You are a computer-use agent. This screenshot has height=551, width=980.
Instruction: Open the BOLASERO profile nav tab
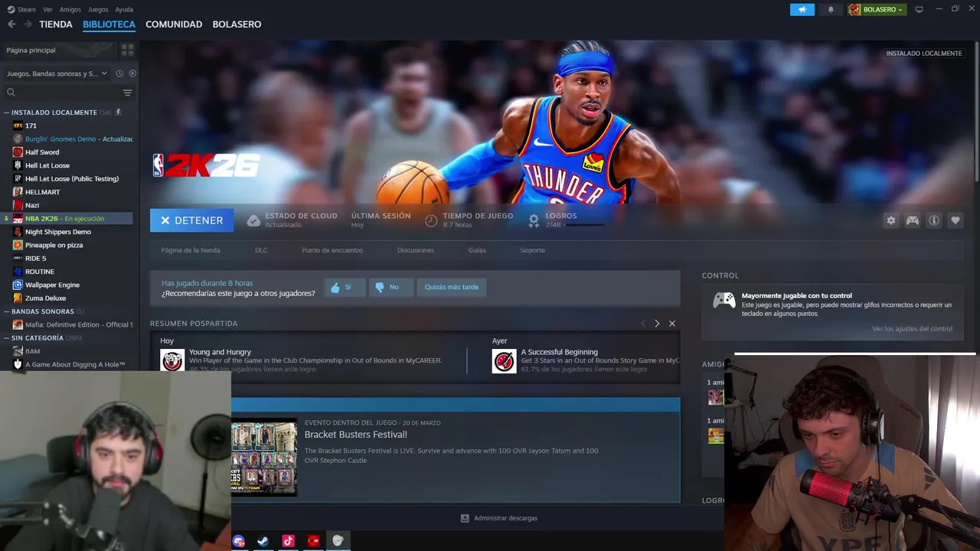click(x=237, y=24)
